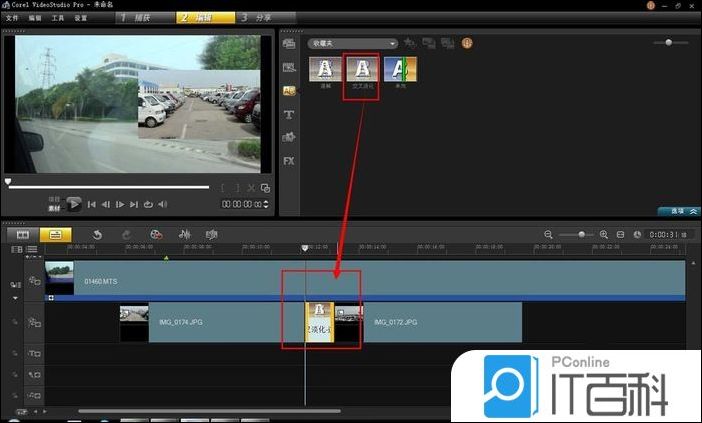Image resolution: width=702 pixels, height=423 pixels.
Task: Open the Transition library panel
Action: click(x=289, y=90)
